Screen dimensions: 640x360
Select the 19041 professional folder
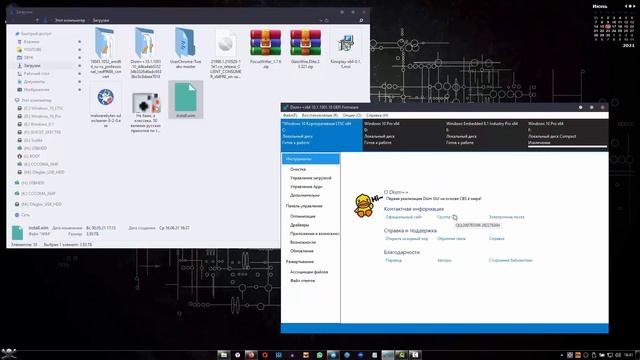click(105, 53)
